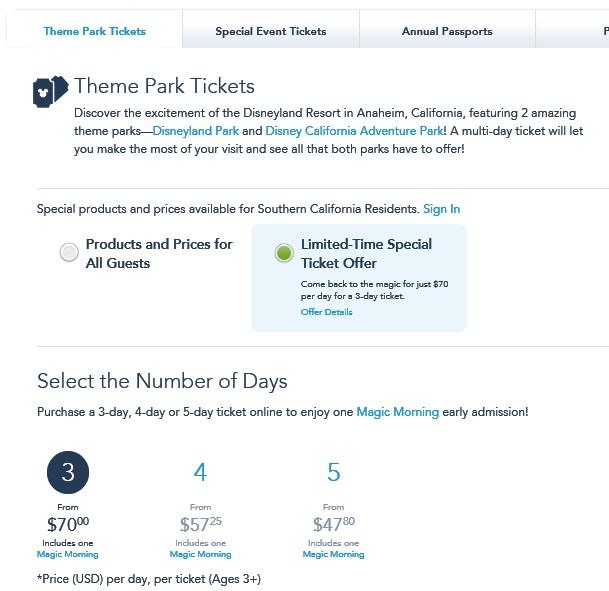Follow the Disneyland Park link

point(195,131)
